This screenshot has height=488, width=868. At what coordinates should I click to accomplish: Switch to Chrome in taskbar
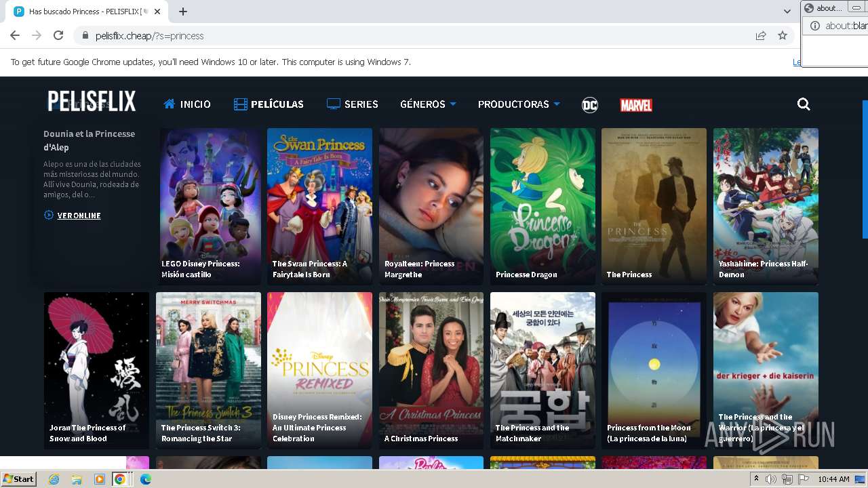point(120,479)
